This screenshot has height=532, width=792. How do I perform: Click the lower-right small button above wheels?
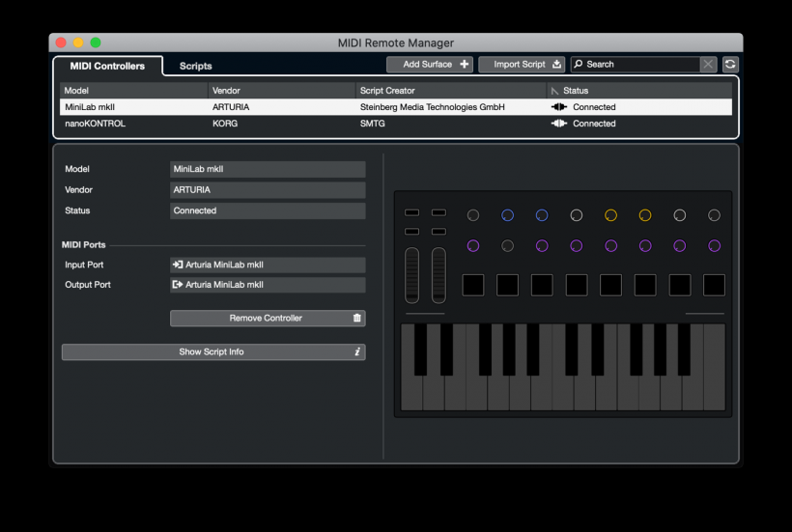[438, 231]
